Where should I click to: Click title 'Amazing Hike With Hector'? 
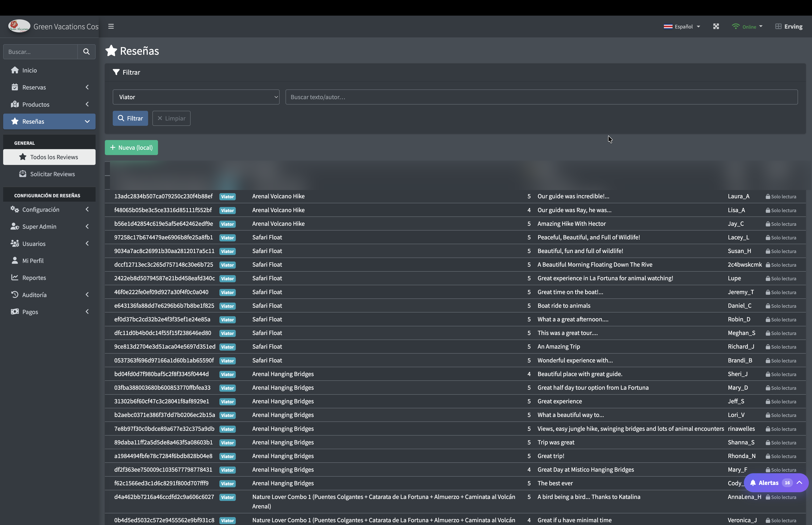coord(571,224)
